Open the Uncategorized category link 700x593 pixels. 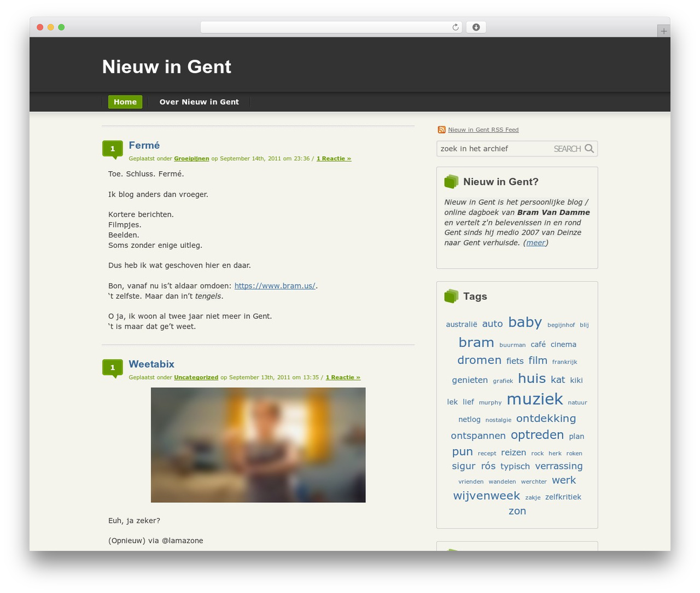(x=196, y=377)
